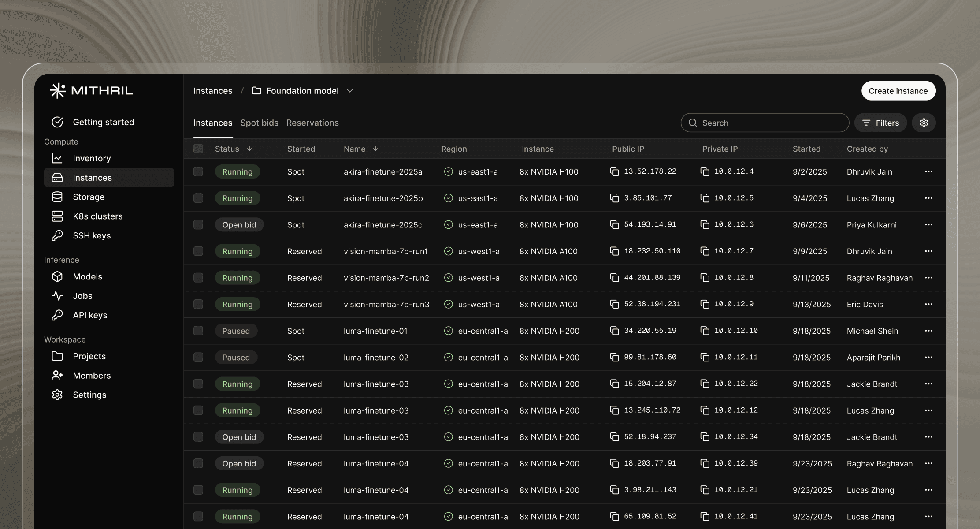Open SSH keys key icon
This screenshot has height=529, width=980.
[57, 236]
